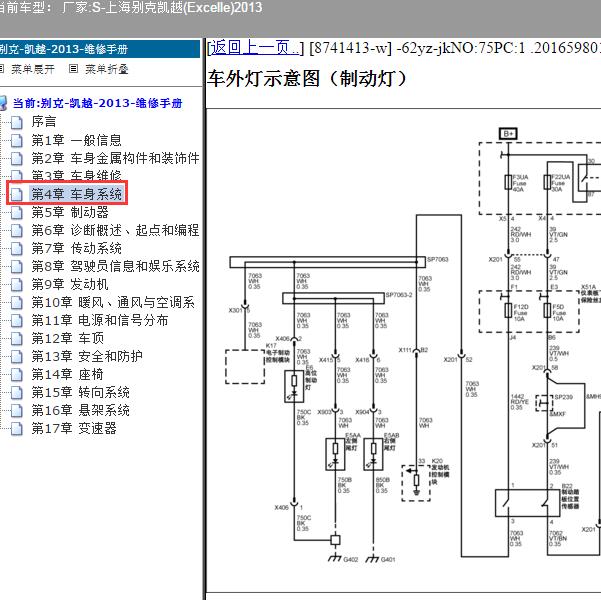Open 第6章 诊断概述、起点和编程
Screen dimensions: 601x600
pyautogui.click(x=115, y=230)
